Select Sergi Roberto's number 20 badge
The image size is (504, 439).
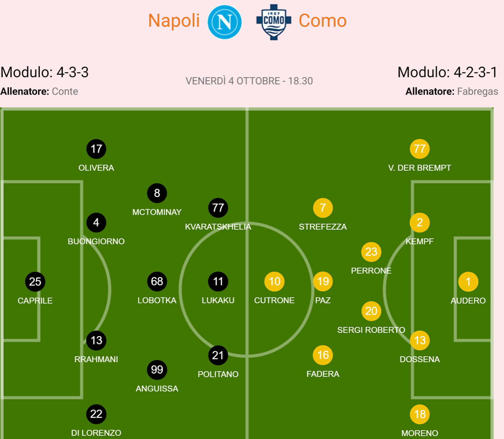371,311
